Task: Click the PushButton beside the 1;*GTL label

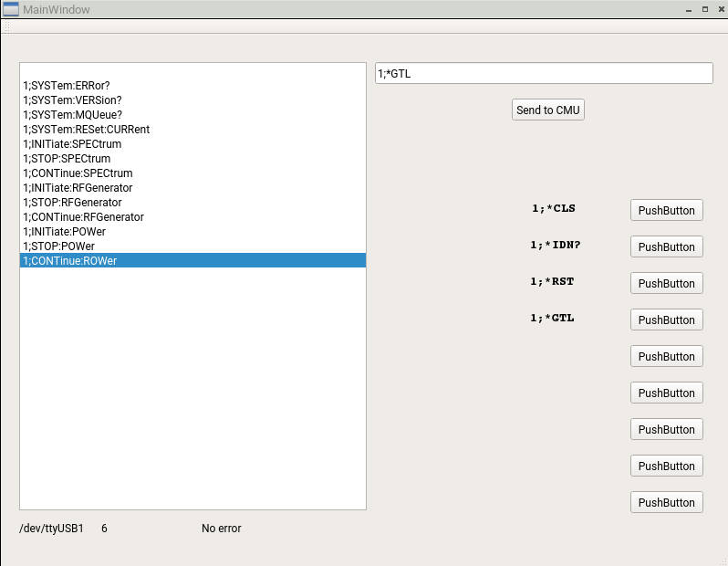Action: click(x=666, y=320)
